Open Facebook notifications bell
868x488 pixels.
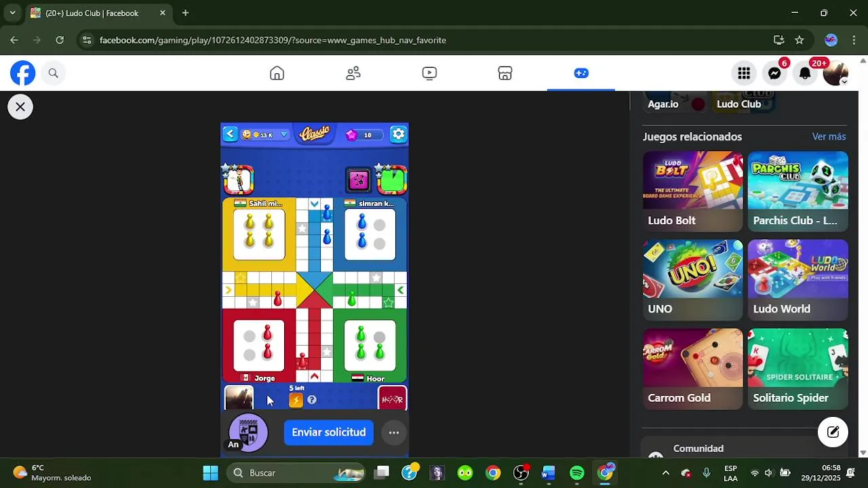pos(805,73)
